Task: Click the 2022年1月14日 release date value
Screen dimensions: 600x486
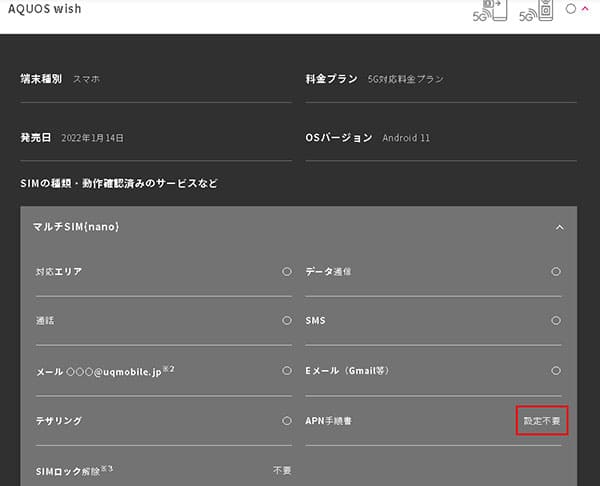Action: point(93,138)
